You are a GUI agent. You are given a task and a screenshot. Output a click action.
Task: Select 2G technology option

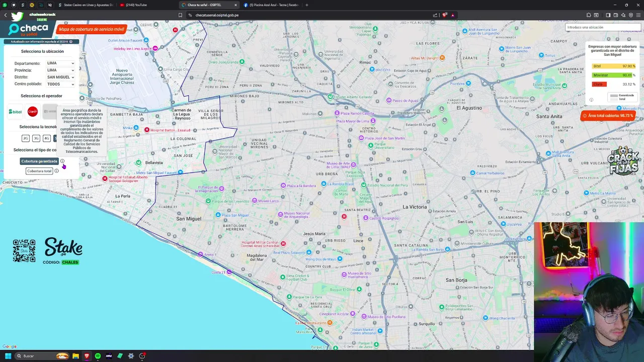tap(26, 138)
